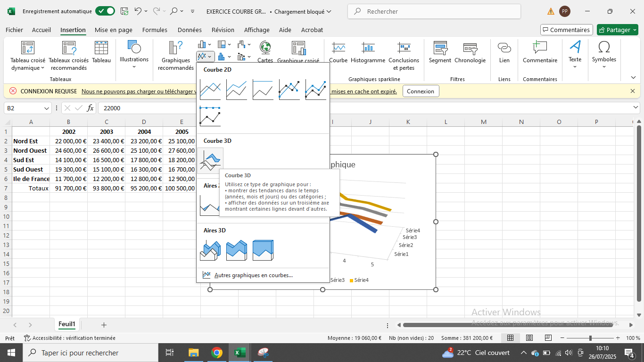Open the statistical chart dropdown
This screenshot has width=644, height=362.
click(x=224, y=57)
